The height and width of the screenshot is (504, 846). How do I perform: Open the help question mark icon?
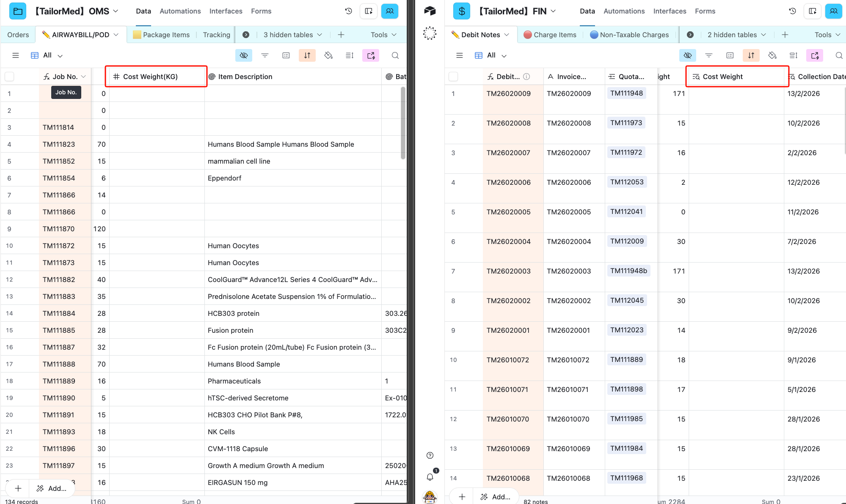[430, 455]
